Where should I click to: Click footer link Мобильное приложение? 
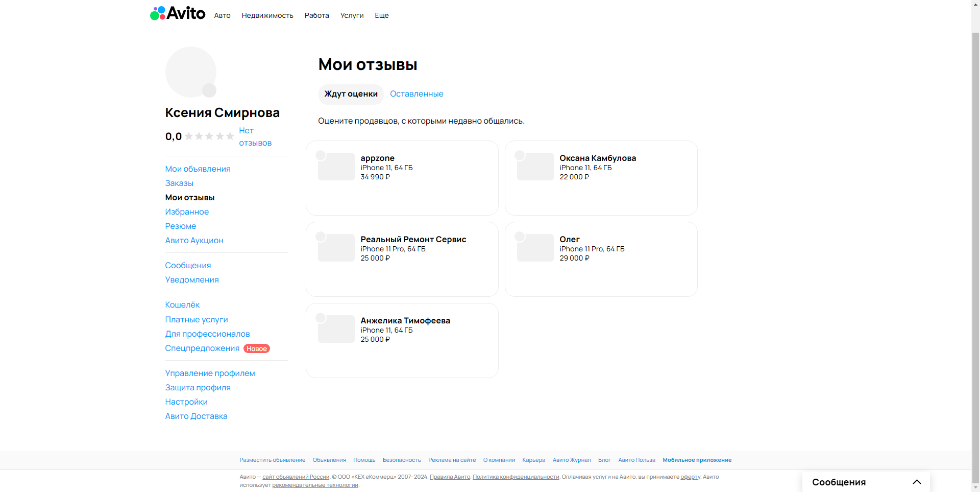(x=697, y=460)
